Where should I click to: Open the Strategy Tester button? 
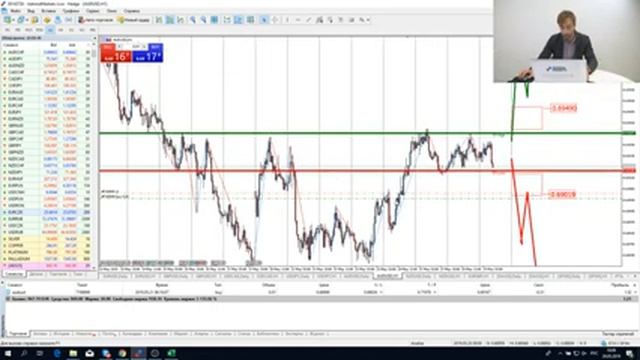coord(618,334)
